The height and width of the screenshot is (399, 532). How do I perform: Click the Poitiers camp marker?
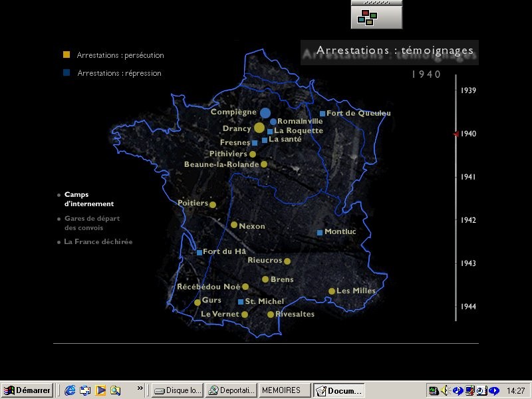pyautogui.click(x=213, y=204)
